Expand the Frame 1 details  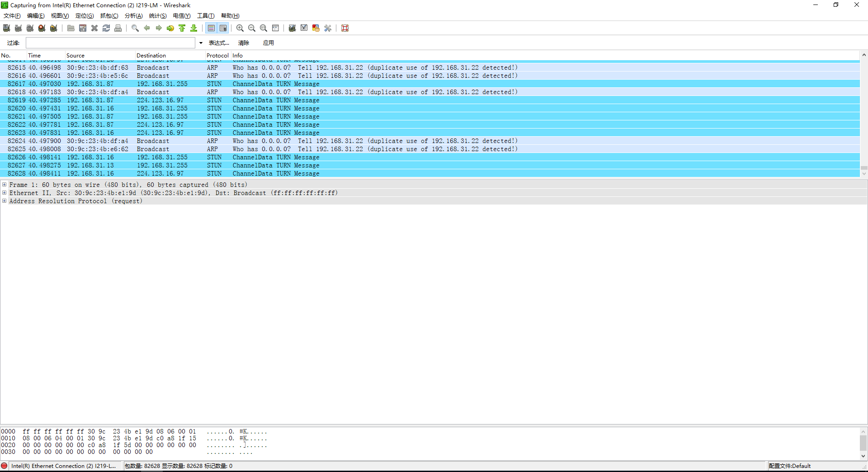[5, 185]
